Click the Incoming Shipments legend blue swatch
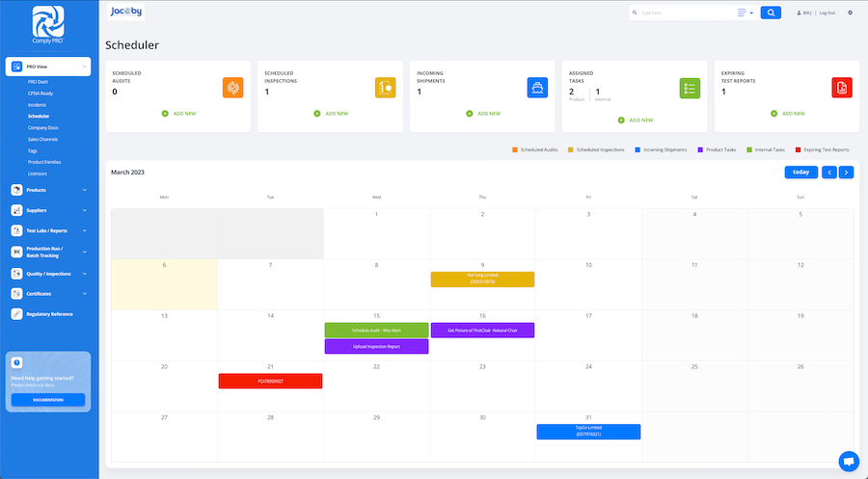Viewport: 868px width, 479px height. coord(637,150)
